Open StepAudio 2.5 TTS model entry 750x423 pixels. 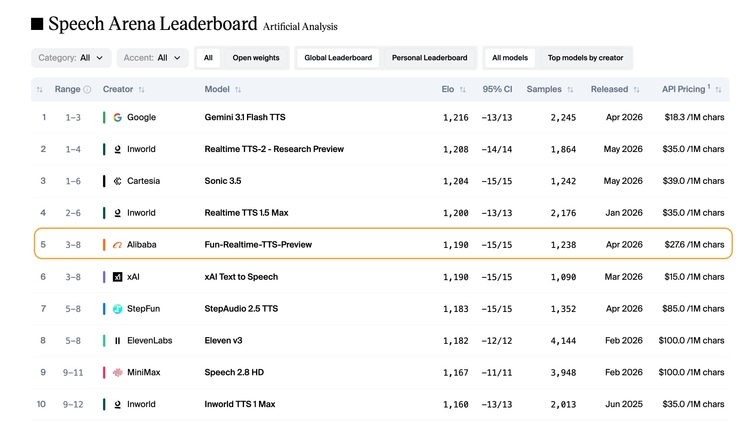(x=241, y=309)
